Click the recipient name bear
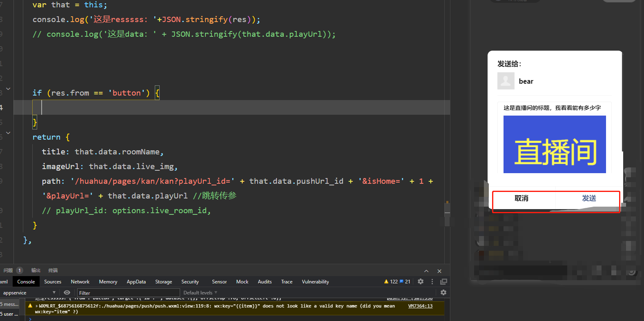This screenshot has width=644, height=321. (x=526, y=81)
